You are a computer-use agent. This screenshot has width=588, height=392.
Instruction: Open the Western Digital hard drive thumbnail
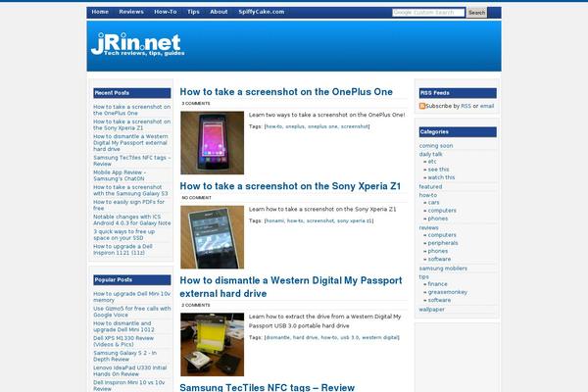(x=212, y=344)
